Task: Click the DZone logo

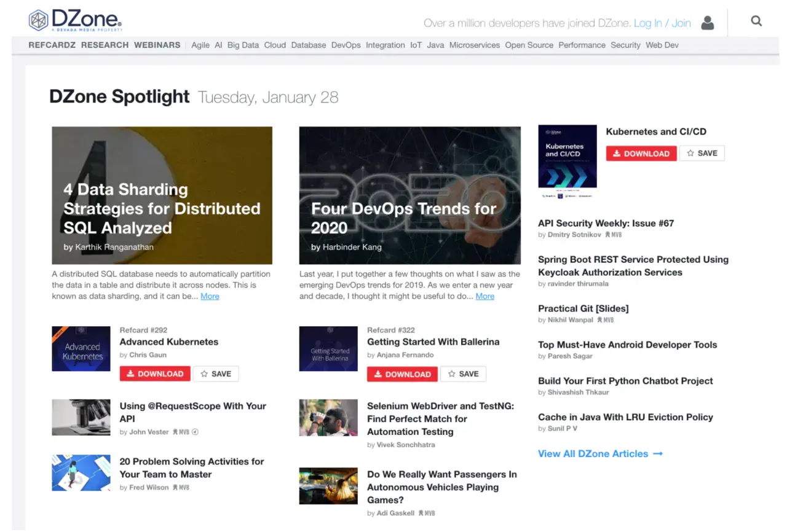Action: tap(75, 20)
